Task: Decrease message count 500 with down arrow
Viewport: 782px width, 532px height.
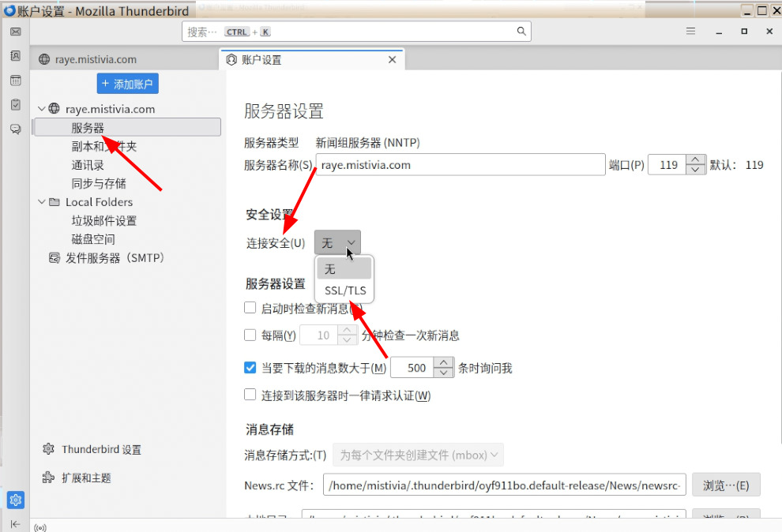Action: coord(443,373)
